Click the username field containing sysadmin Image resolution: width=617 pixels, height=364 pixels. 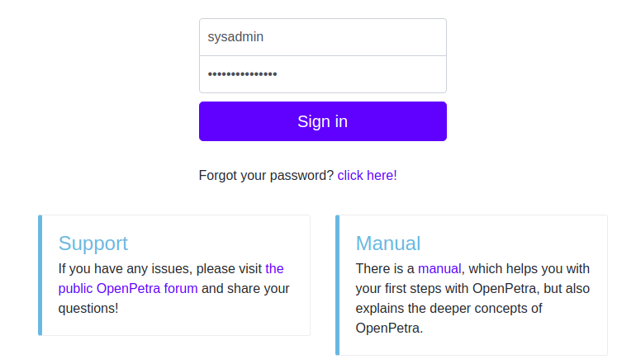(323, 37)
